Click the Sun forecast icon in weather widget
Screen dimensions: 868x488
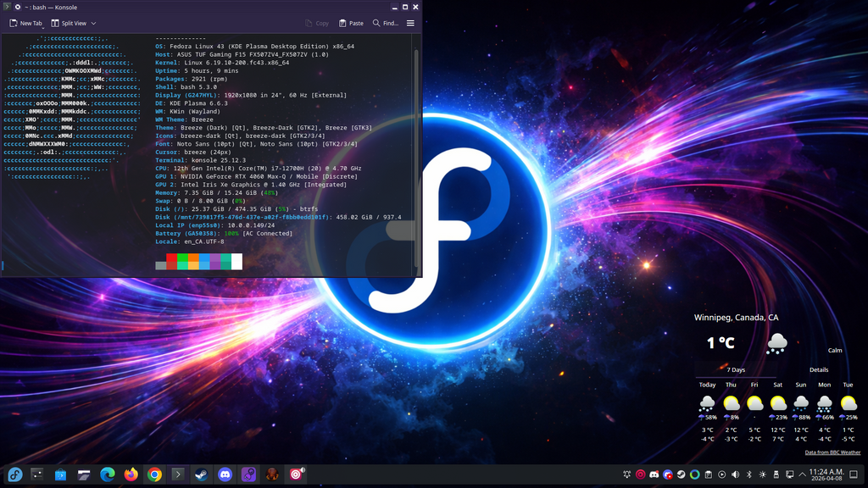pos(801,402)
